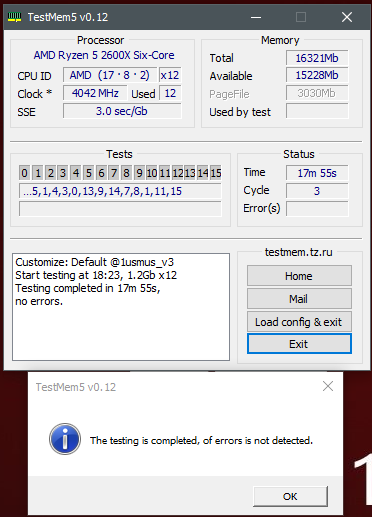Click the Clock value 4042 MHz
372x517 pixels.
tap(95, 93)
